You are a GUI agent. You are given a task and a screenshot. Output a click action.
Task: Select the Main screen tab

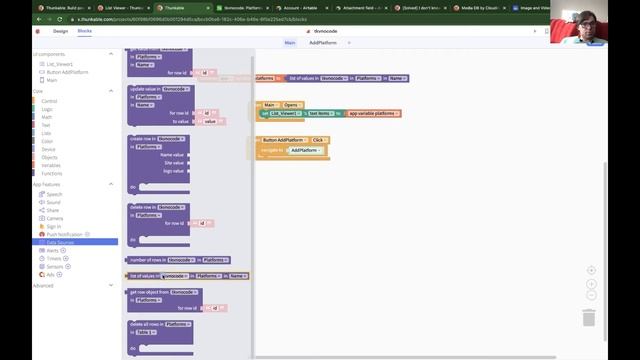pos(290,43)
